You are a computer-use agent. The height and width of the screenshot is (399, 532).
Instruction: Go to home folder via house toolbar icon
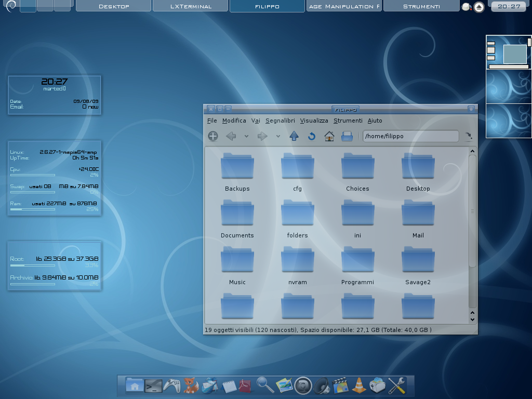(x=329, y=137)
